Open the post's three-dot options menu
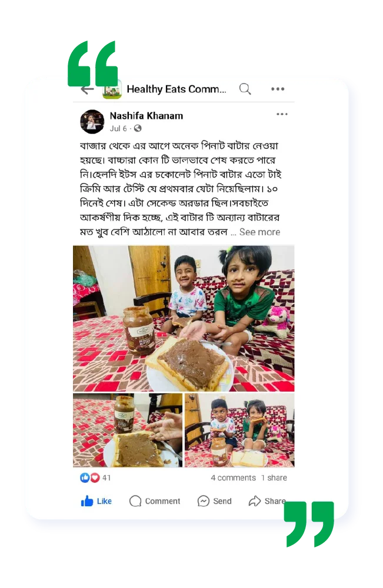Image resolution: width=383 pixels, height=588 pixels. [282, 114]
